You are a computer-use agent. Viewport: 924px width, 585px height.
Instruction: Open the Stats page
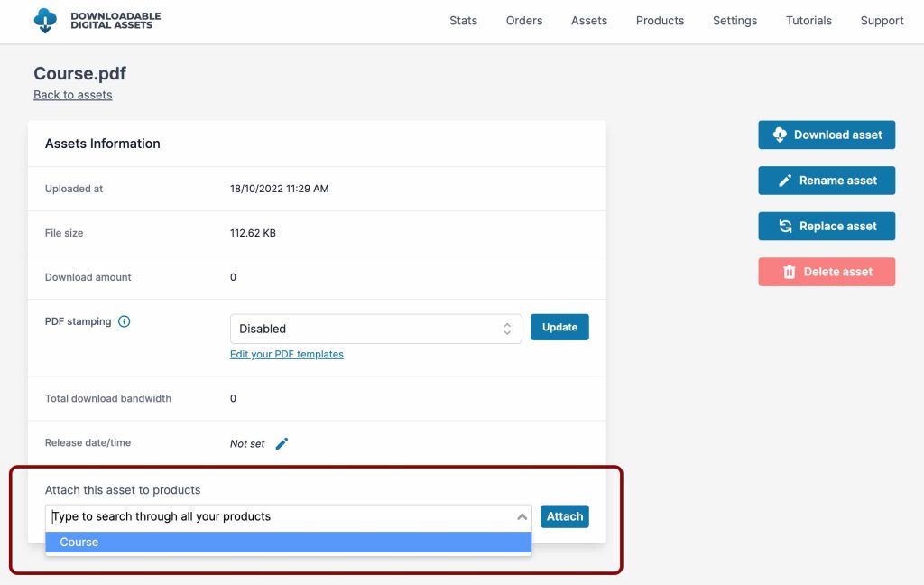click(463, 20)
